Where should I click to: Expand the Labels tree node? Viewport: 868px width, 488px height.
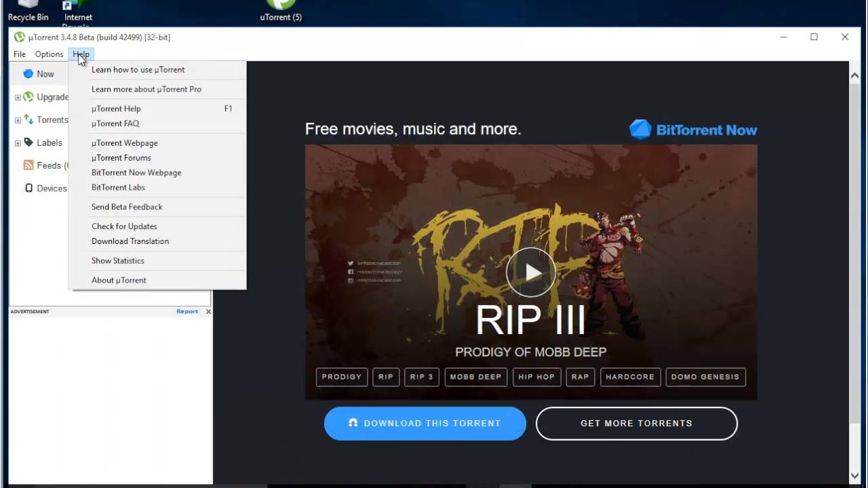18,143
